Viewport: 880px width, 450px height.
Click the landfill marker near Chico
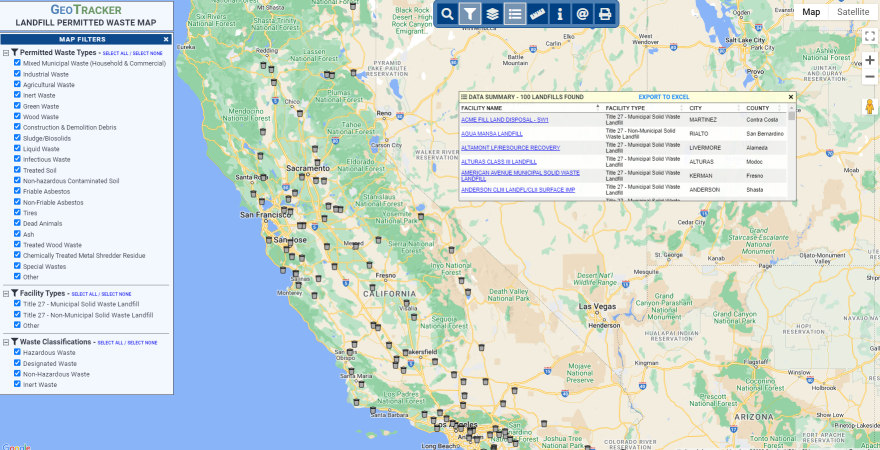click(x=300, y=113)
